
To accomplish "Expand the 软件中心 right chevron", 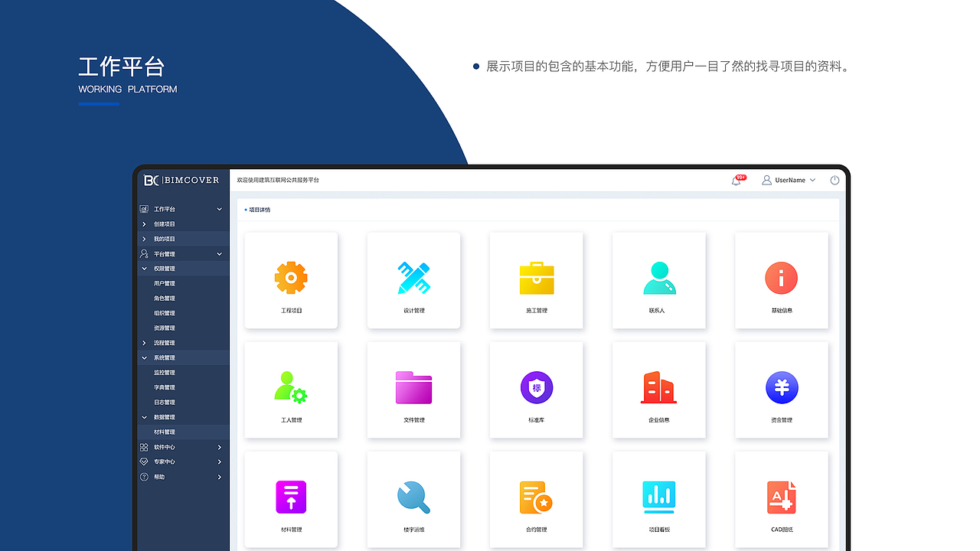I will click(219, 447).
